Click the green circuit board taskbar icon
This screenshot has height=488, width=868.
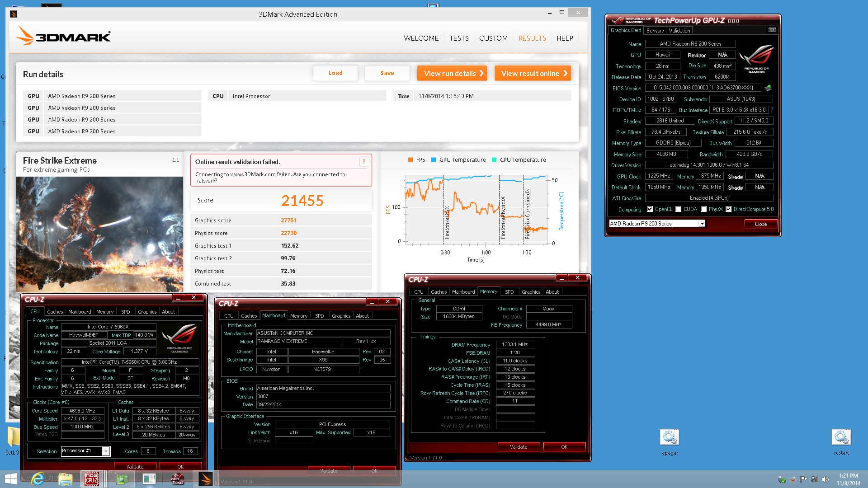click(x=122, y=479)
